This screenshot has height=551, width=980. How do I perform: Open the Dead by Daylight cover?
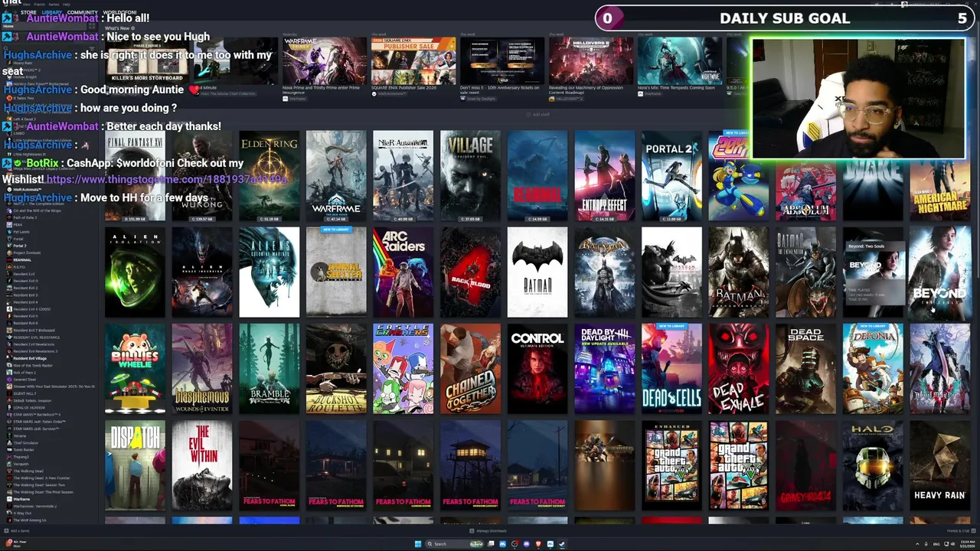pyautogui.click(x=604, y=368)
